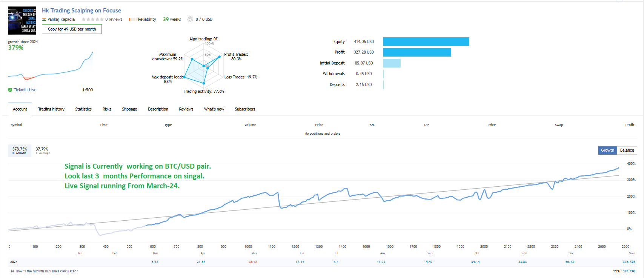Open the Statistics tab
The height and width of the screenshot is (278, 644).
(x=83, y=109)
